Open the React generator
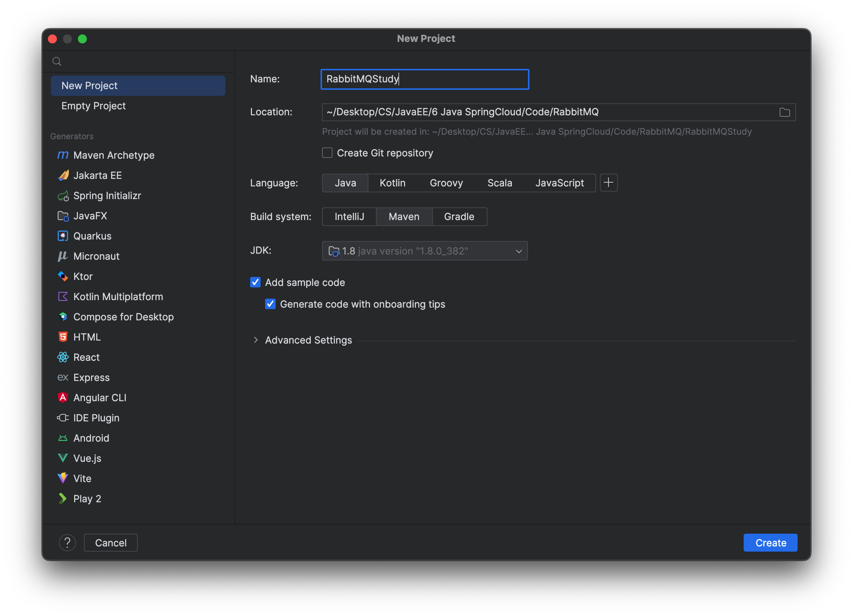This screenshot has height=616, width=853. click(86, 357)
